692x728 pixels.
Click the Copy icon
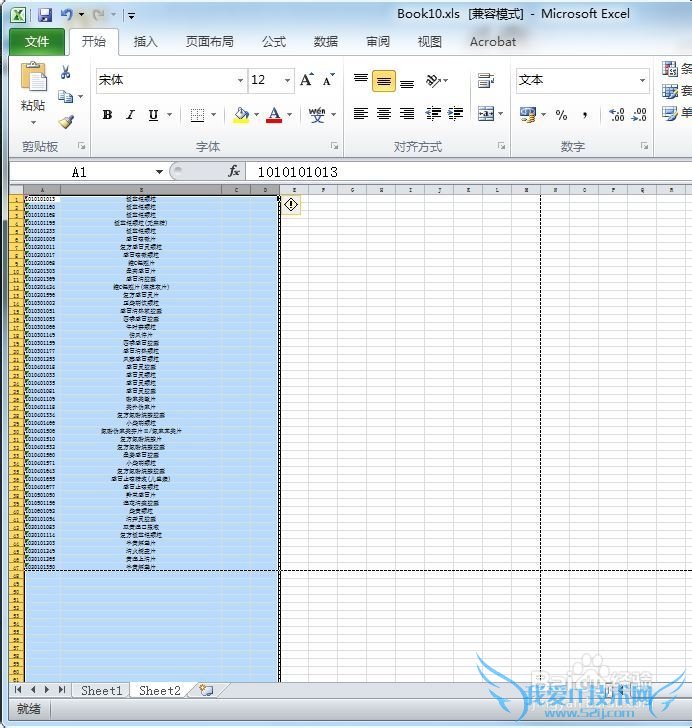coord(65,97)
